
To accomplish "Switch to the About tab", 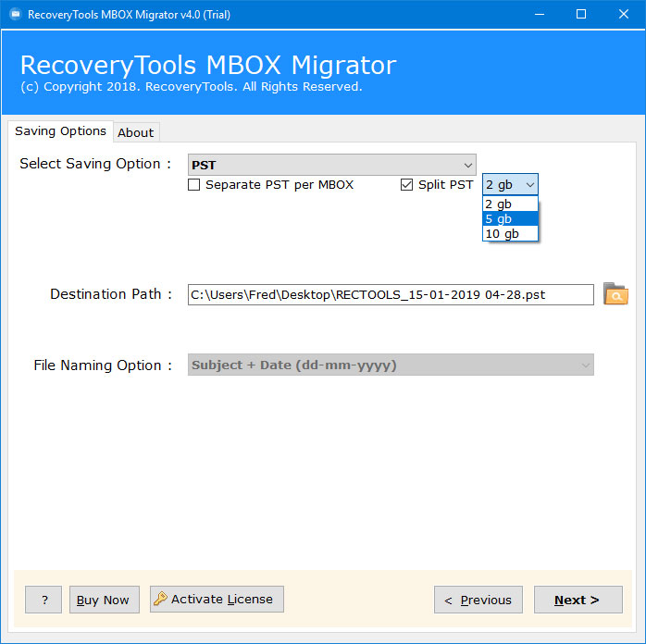I will [136, 132].
